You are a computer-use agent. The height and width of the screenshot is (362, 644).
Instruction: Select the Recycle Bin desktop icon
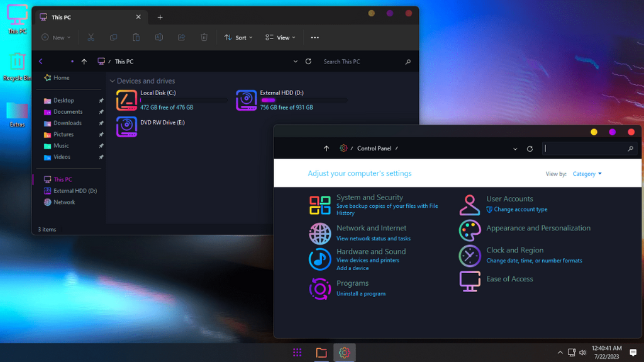(17, 66)
